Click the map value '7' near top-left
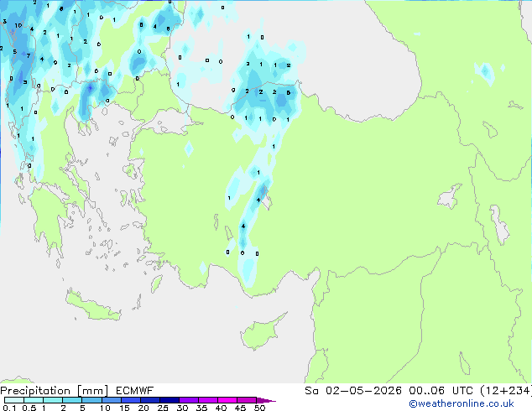The height and width of the screenshot is (411, 532). (29, 55)
